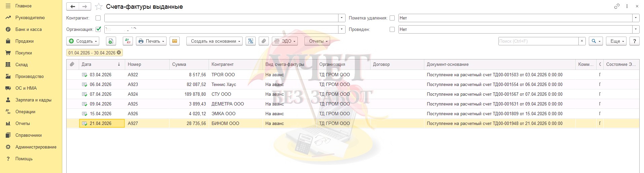Open the Администрирование section

click(36, 147)
